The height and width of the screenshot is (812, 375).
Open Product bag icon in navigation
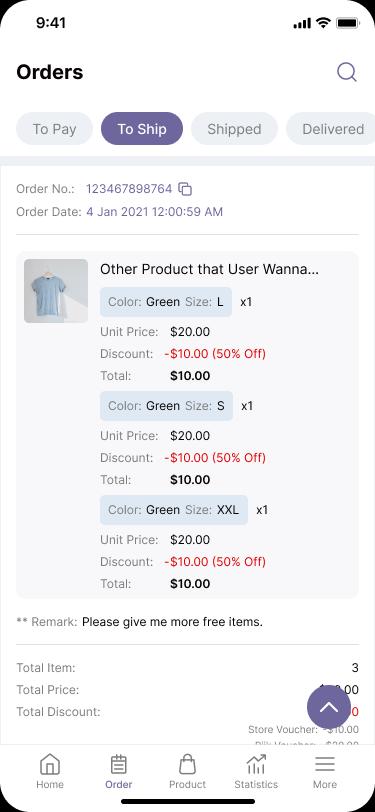click(x=188, y=771)
